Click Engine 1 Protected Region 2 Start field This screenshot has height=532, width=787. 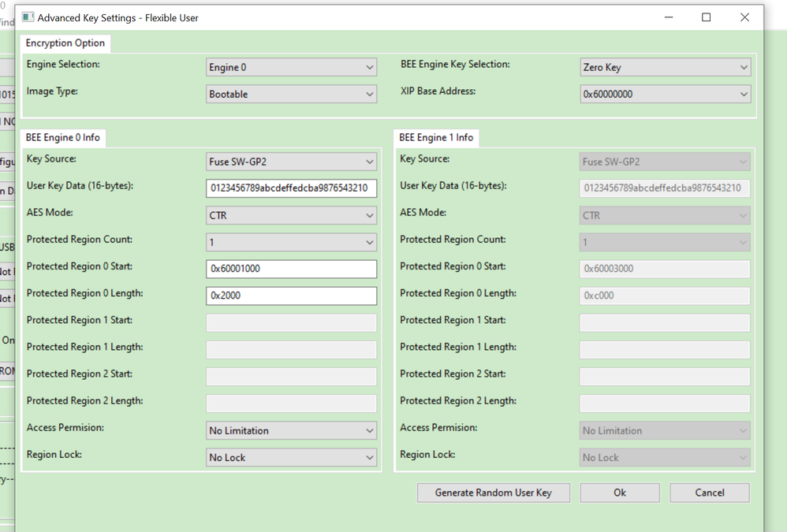pyautogui.click(x=665, y=376)
